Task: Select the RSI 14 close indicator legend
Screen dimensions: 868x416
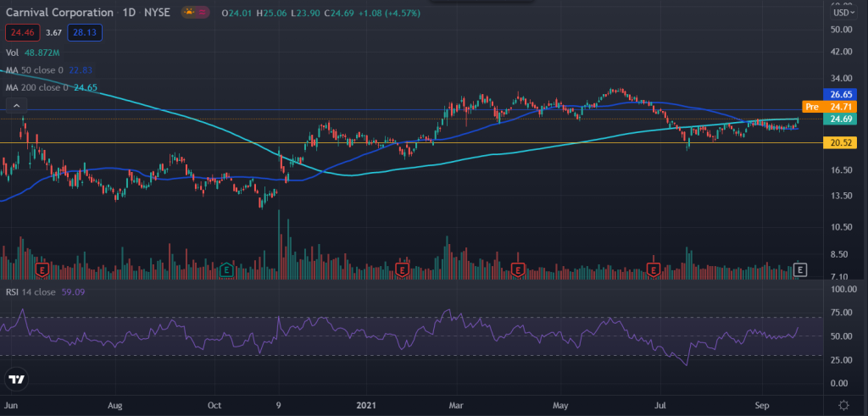Action: click(31, 292)
